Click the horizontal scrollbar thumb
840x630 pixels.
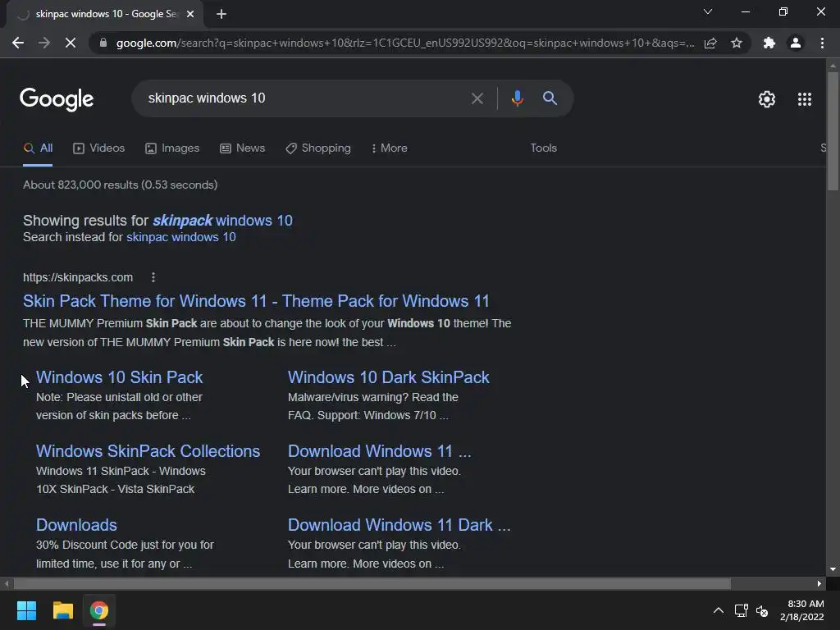[x=372, y=583]
